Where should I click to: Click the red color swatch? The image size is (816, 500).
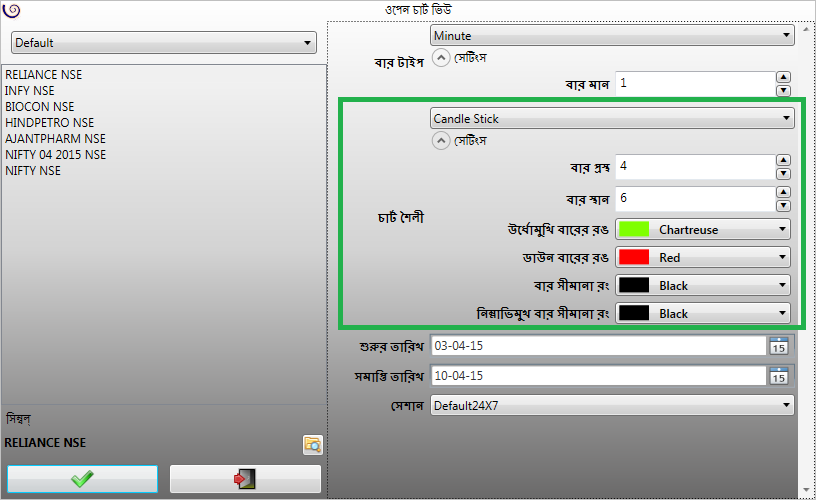634,258
